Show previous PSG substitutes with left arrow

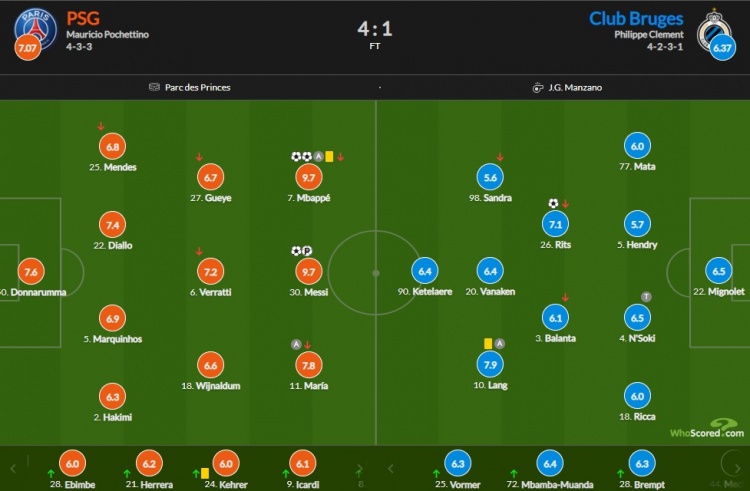(13, 469)
